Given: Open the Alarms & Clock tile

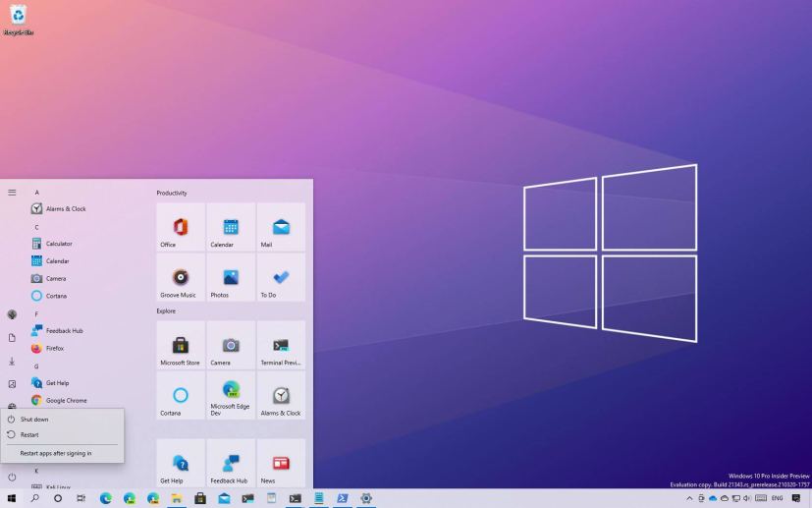Looking at the screenshot, I should [x=281, y=395].
